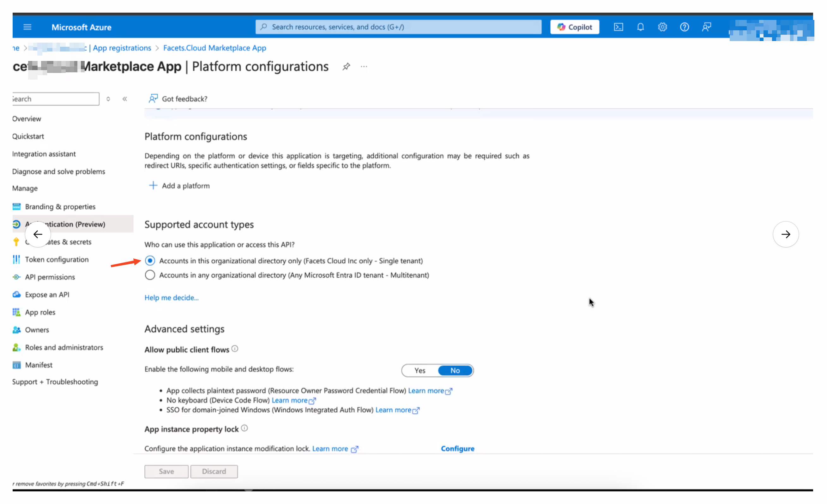Open Expose an API page
The image size is (827, 504).
point(47,295)
